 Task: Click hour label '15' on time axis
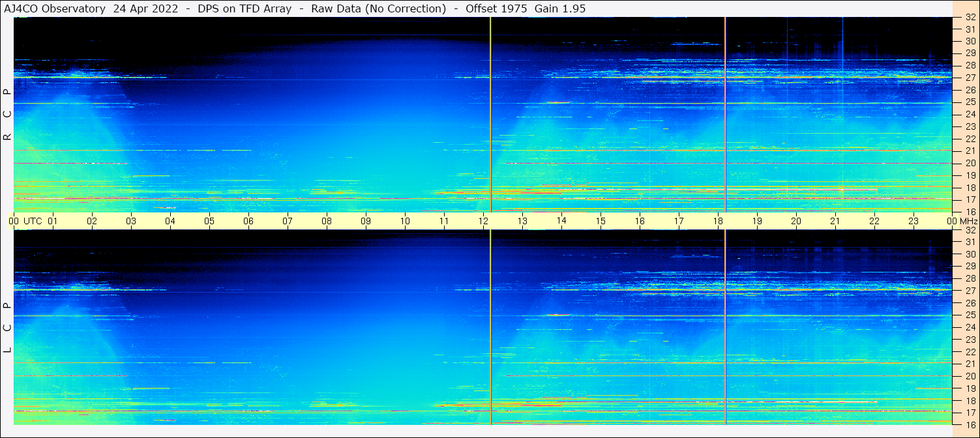click(601, 221)
